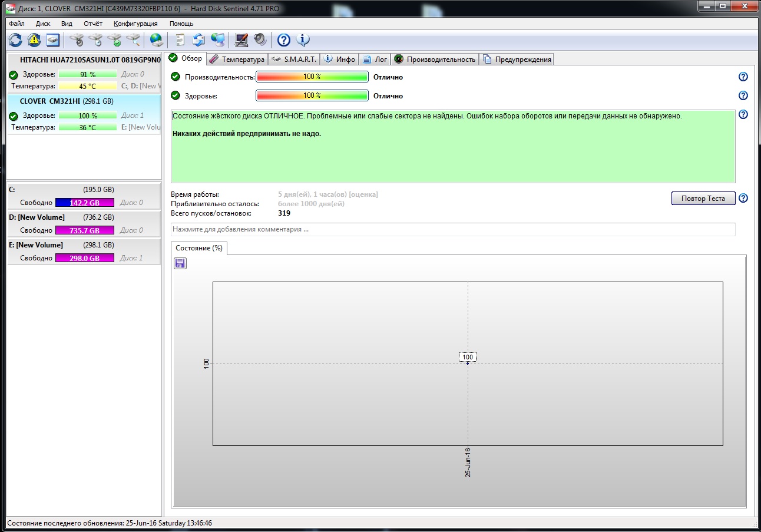The image size is (761, 532).
Task: Switch to the Предупреждения tab
Action: click(x=517, y=60)
